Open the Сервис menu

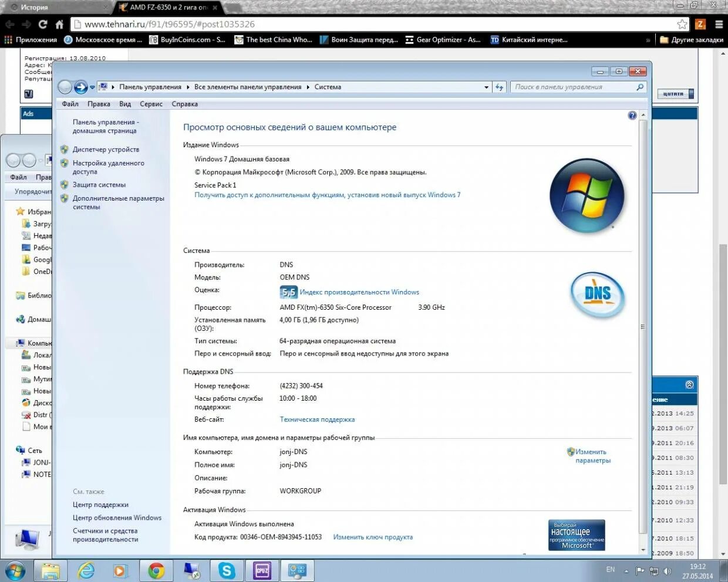(x=151, y=104)
